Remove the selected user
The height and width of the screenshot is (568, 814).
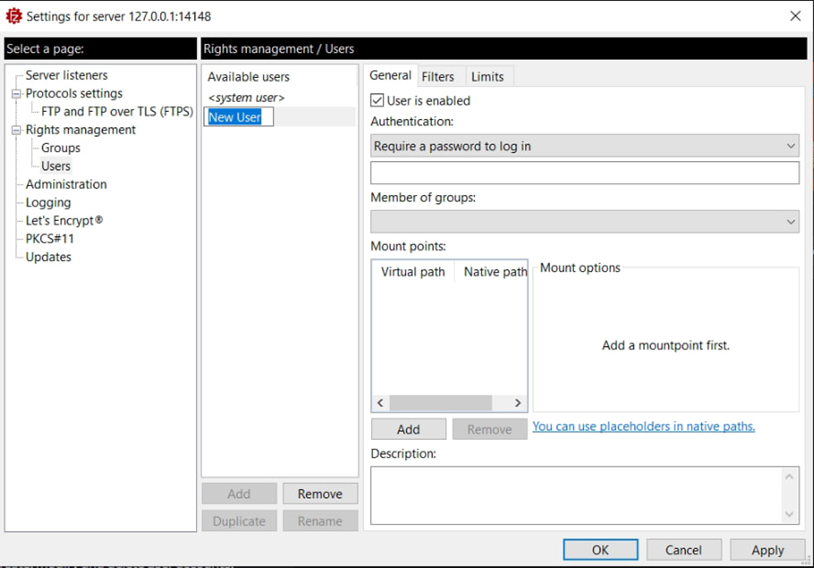pos(319,494)
